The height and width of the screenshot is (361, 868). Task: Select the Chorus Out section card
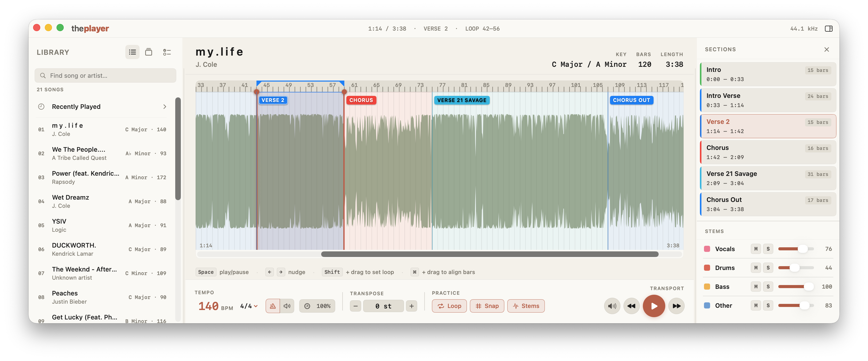point(768,204)
